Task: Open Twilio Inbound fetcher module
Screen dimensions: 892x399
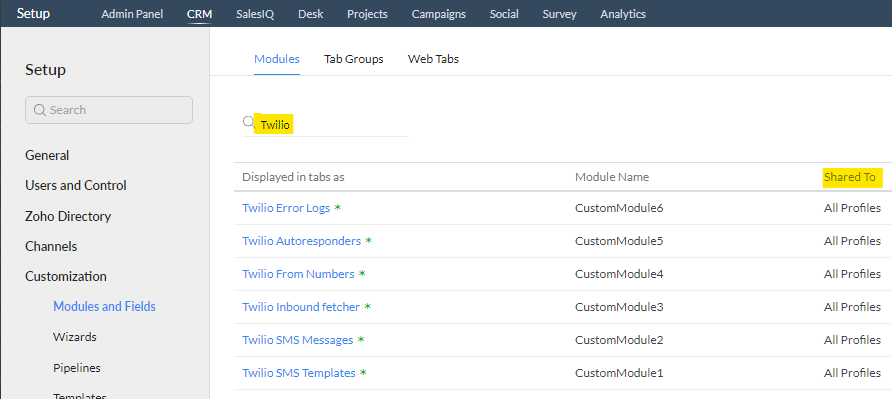Action: [301, 307]
